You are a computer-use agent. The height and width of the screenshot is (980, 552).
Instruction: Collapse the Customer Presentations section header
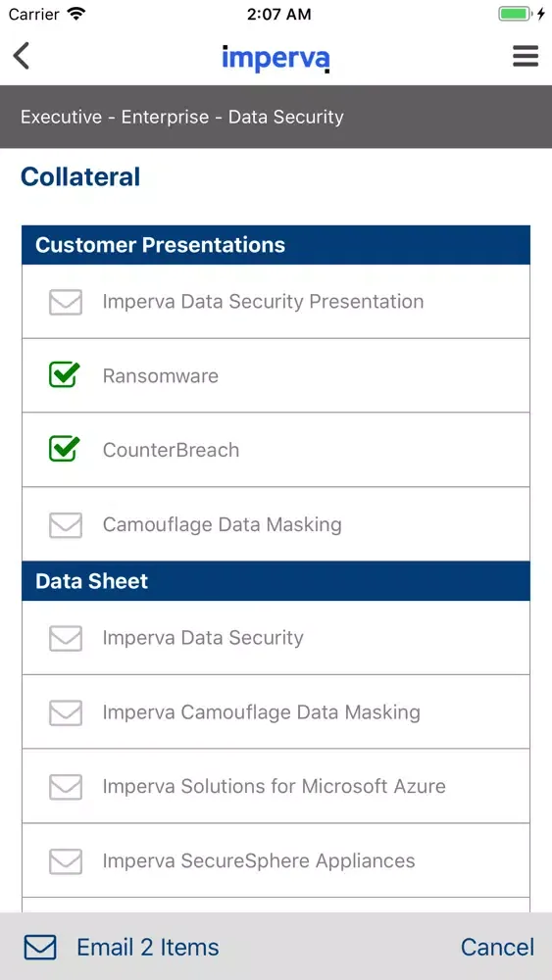point(276,245)
